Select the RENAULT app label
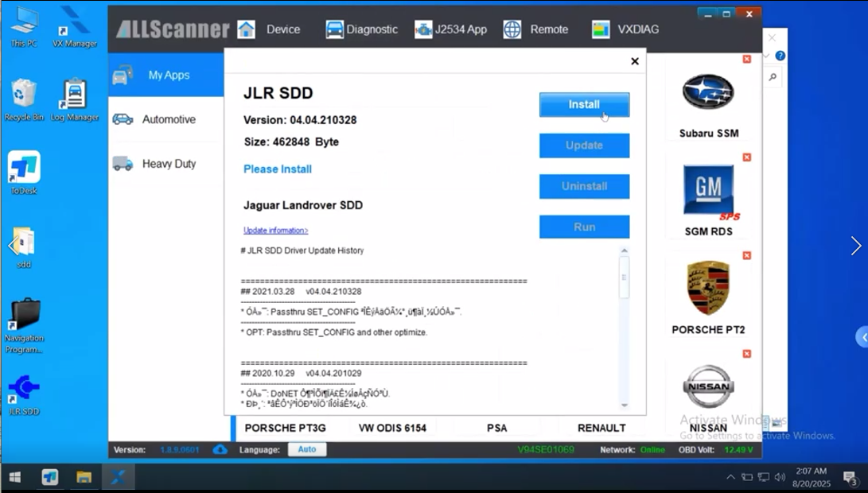 [601, 429]
